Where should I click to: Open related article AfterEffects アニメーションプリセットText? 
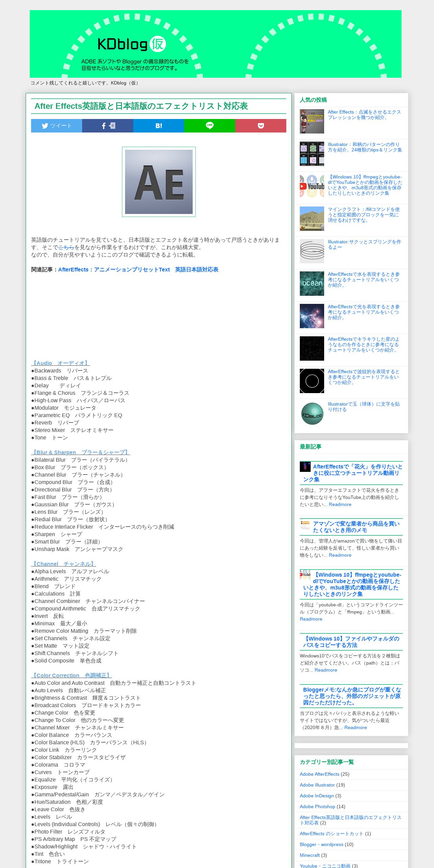tap(138, 270)
